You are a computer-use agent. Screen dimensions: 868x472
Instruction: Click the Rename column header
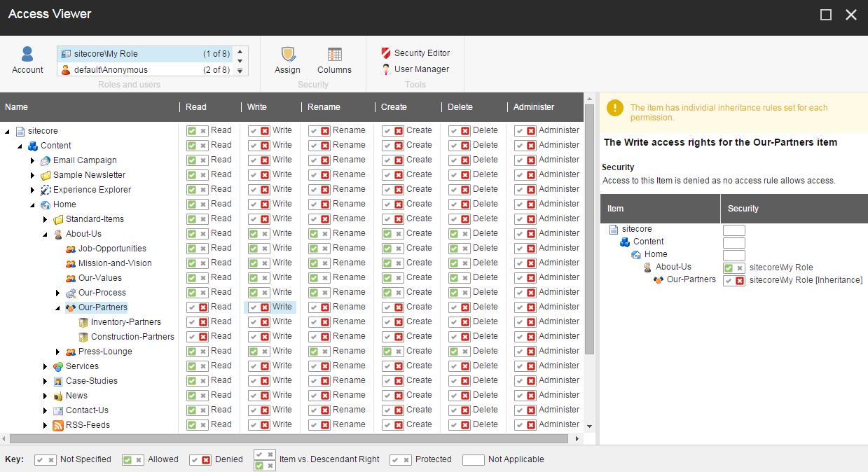[x=324, y=107]
